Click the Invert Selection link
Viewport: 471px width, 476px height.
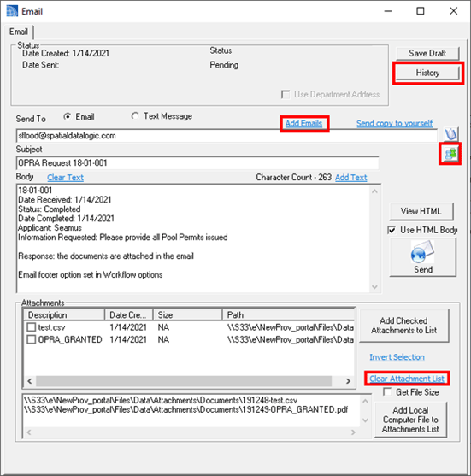[397, 357]
